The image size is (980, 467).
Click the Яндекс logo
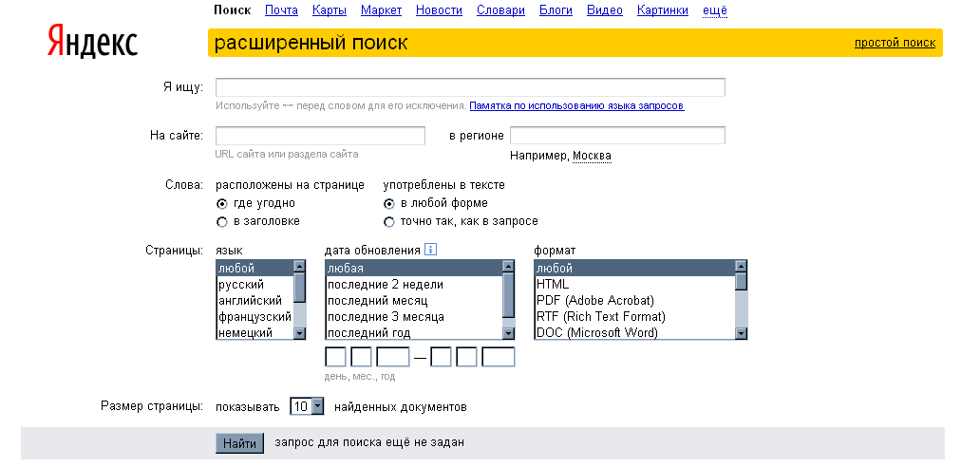pyautogui.click(x=92, y=42)
